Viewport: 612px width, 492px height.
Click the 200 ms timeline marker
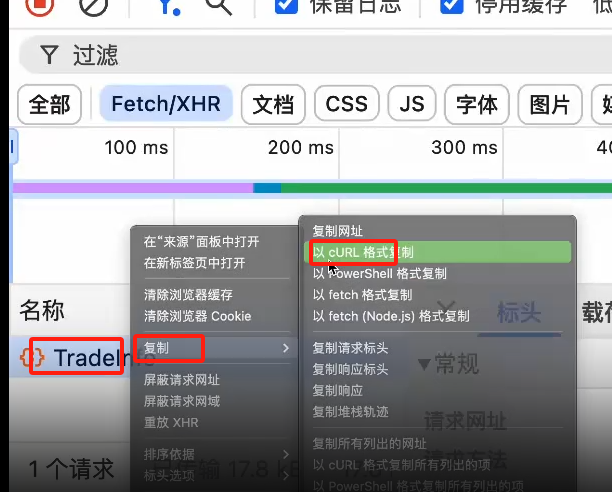coord(301,147)
